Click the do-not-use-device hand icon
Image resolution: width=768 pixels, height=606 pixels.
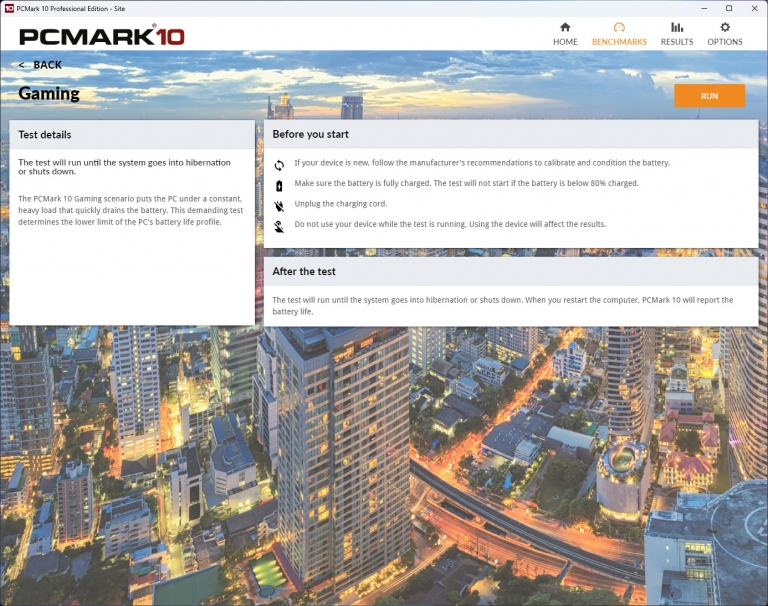[279, 227]
